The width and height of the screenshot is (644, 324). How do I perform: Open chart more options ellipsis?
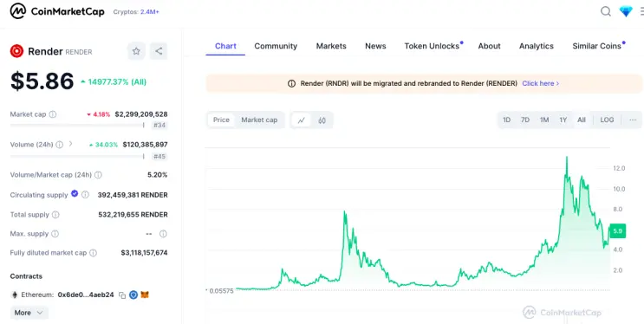point(633,120)
